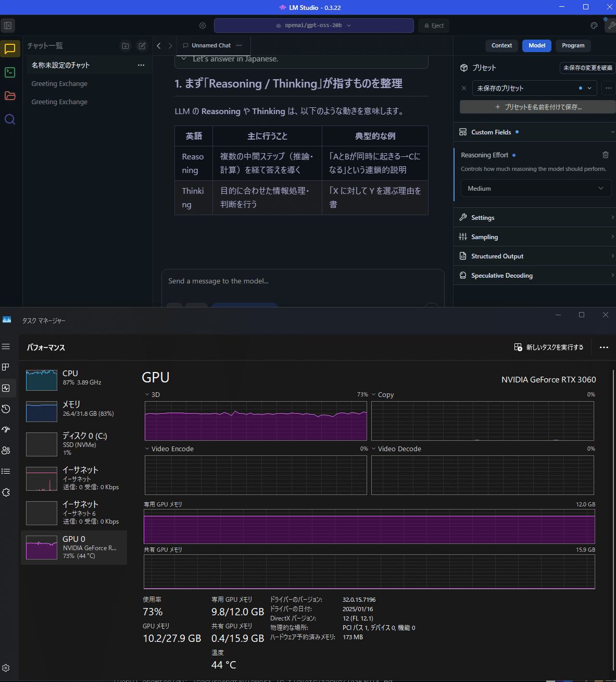Switch to the Model tab
616x682 pixels.
537,46
